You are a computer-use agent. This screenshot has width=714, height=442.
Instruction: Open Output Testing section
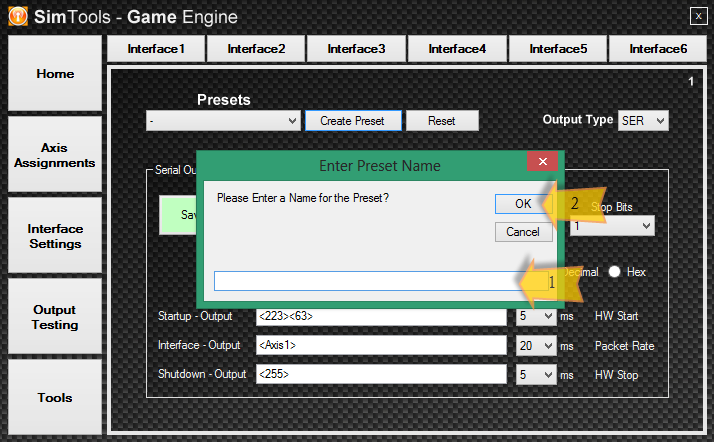pos(55,317)
